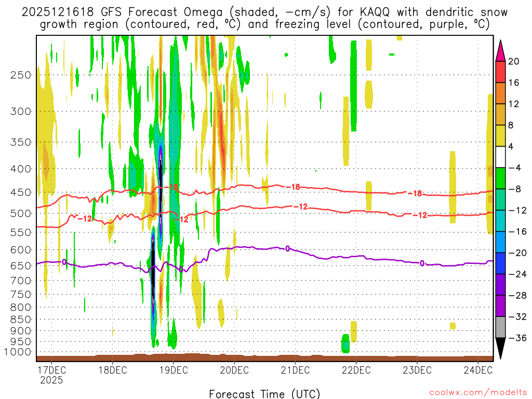Image resolution: width=532 pixels, height=399 pixels.
Task: Click the colorbar value label -32
Action: tap(517, 317)
